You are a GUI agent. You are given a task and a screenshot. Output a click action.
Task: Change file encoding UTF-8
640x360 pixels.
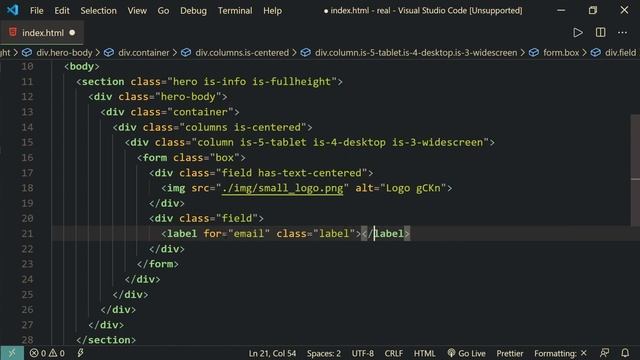(x=362, y=353)
